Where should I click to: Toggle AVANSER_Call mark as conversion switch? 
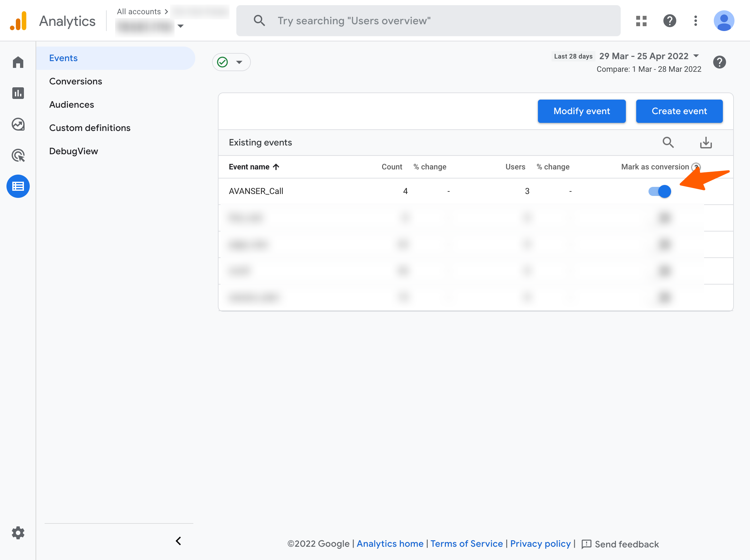coord(659,191)
